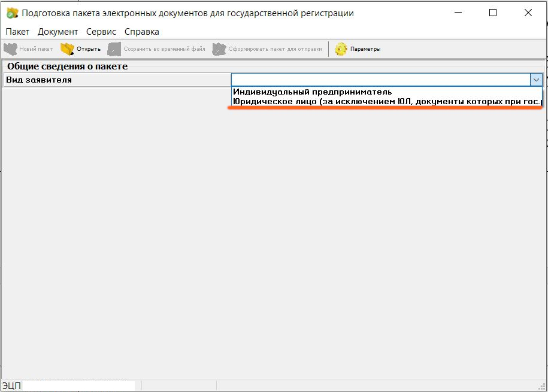Viewport: 548px width, 392px height.
Task: Open the Документ menu
Action: click(57, 32)
